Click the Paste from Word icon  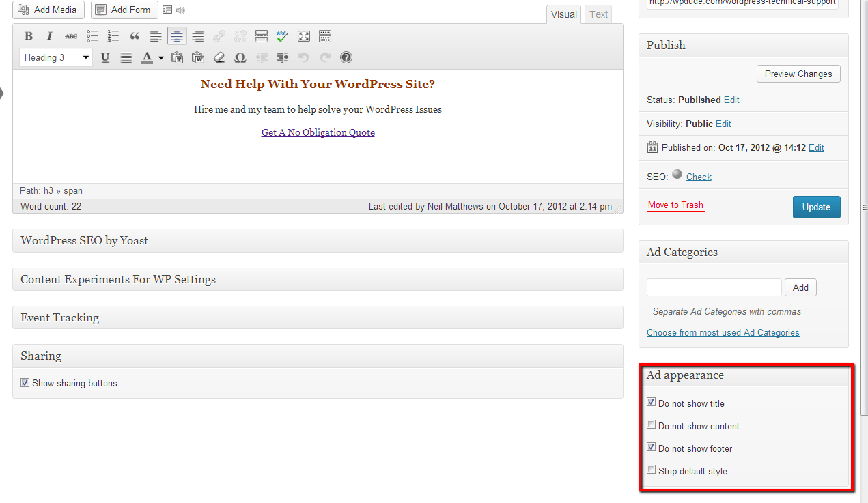click(x=198, y=58)
